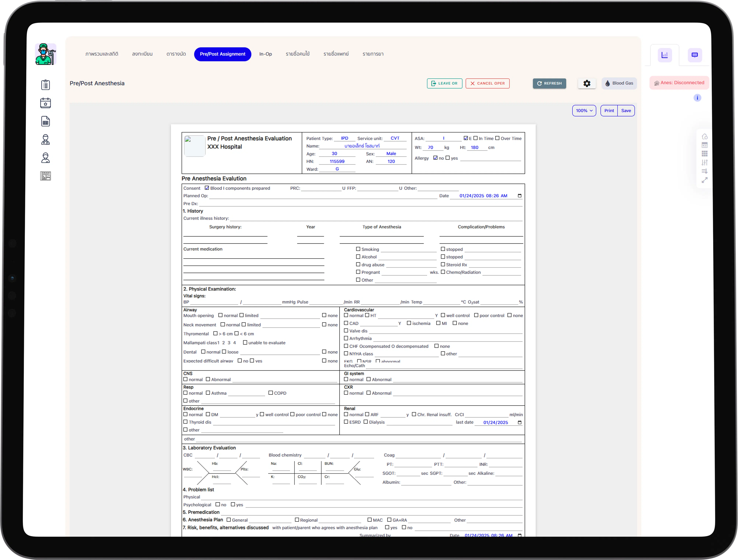The image size is (738, 560).
Task: Toggle the Allergy 'no' checkbox
Action: (435, 158)
